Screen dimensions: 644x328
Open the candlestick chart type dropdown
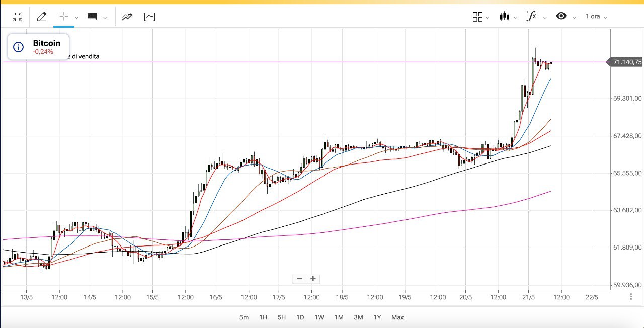(x=504, y=17)
